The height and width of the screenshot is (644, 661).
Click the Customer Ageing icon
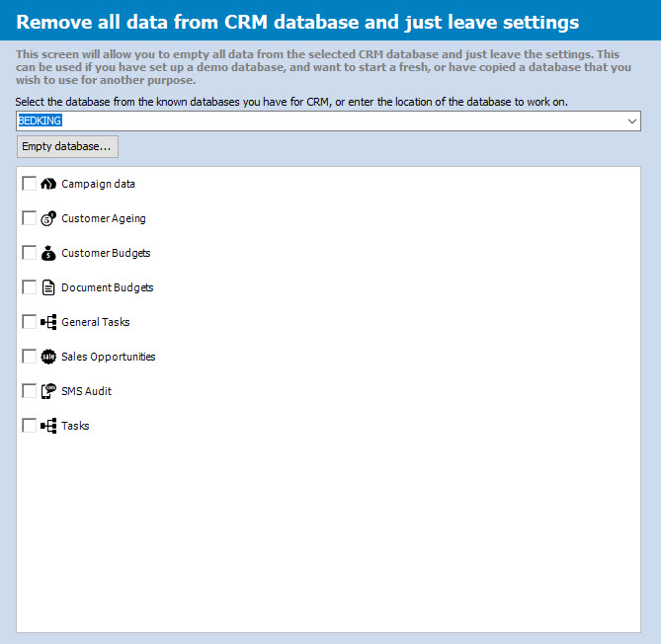pos(48,218)
